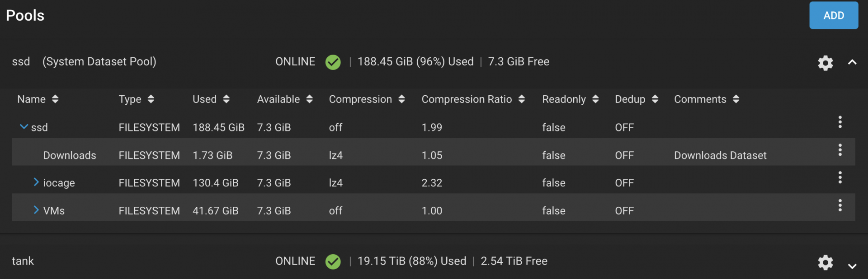Expand the VMs dataset tree
Image resolution: width=868 pixels, height=279 pixels.
tap(36, 210)
